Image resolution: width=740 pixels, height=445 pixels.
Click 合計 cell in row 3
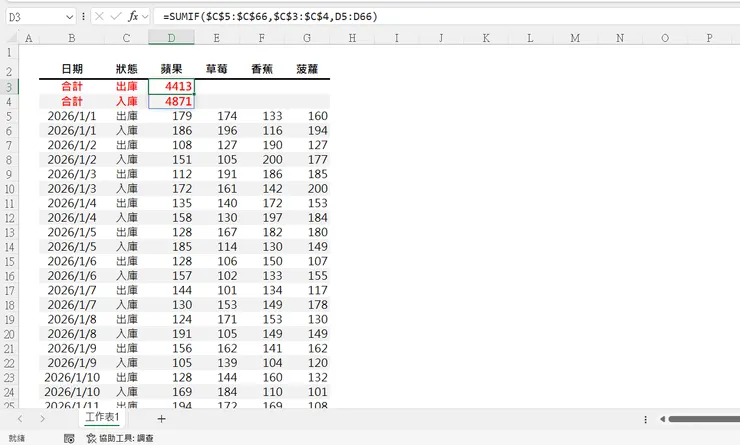(x=72, y=86)
